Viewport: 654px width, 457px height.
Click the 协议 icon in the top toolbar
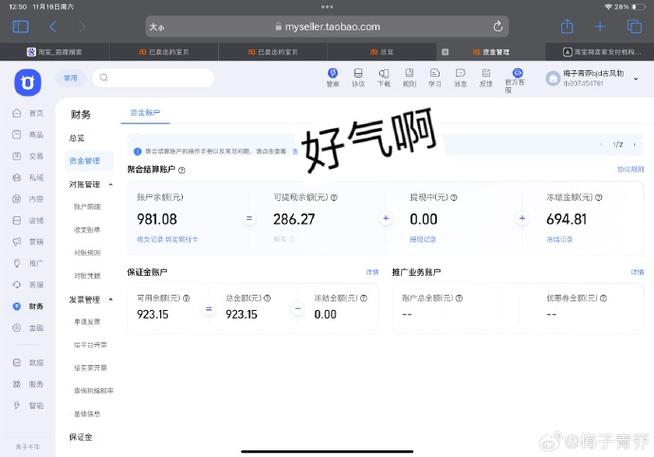point(358,78)
